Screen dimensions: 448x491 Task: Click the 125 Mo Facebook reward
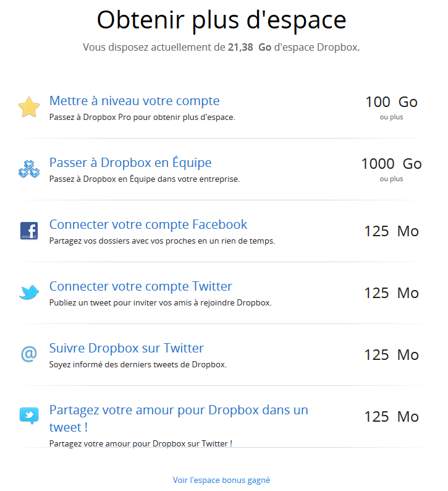click(x=391, y=231)
